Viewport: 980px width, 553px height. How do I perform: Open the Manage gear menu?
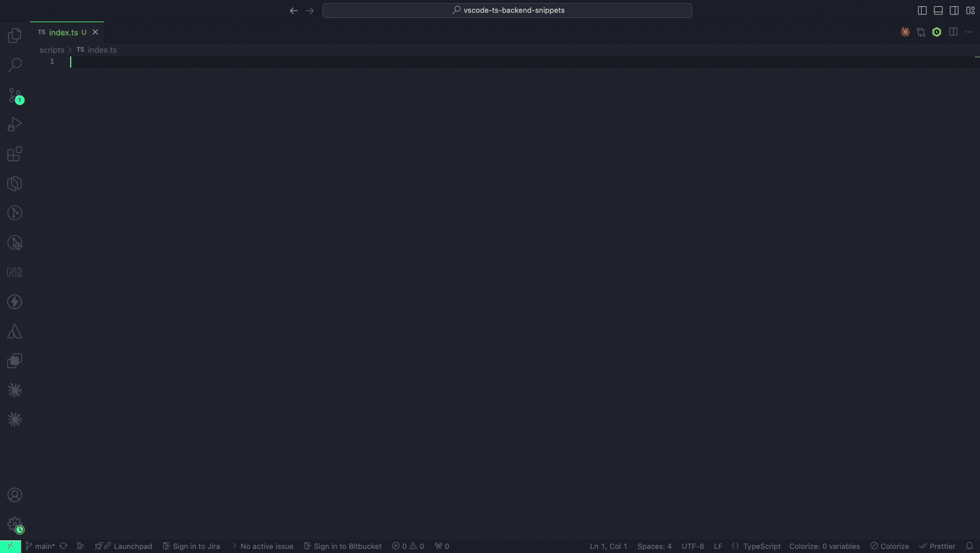[x=15, y=525]
